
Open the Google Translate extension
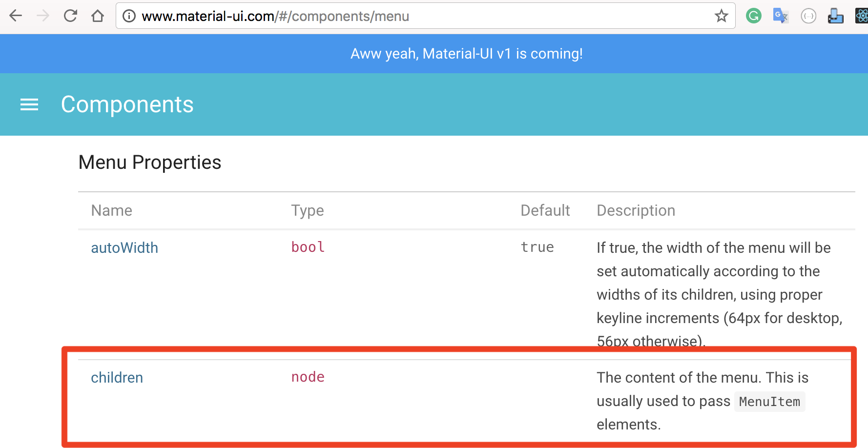(x=781, y=16)
